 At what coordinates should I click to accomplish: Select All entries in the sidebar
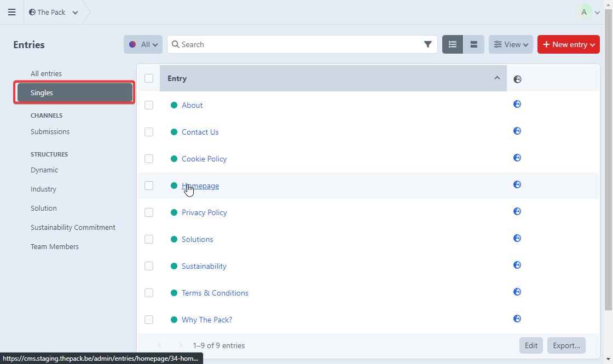[46, 73]
